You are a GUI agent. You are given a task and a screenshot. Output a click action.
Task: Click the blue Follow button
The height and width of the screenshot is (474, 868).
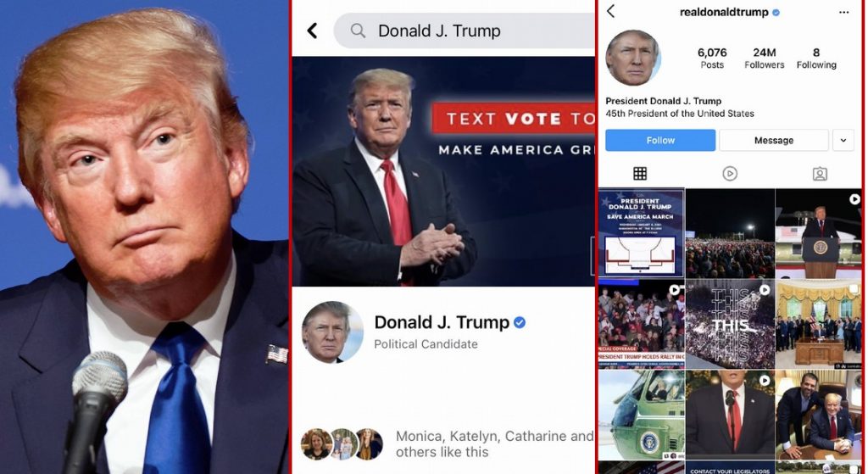click(660, 141)
